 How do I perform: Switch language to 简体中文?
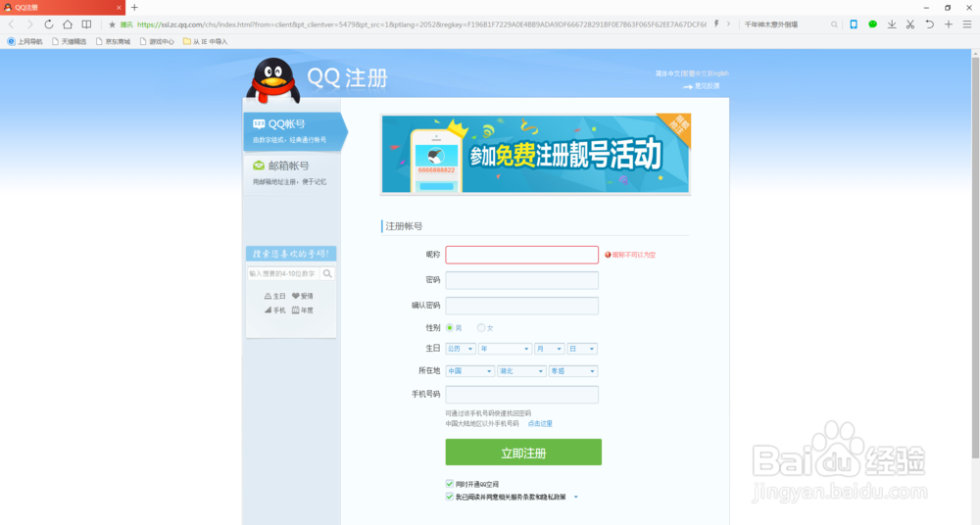click(x=667, y=73)
